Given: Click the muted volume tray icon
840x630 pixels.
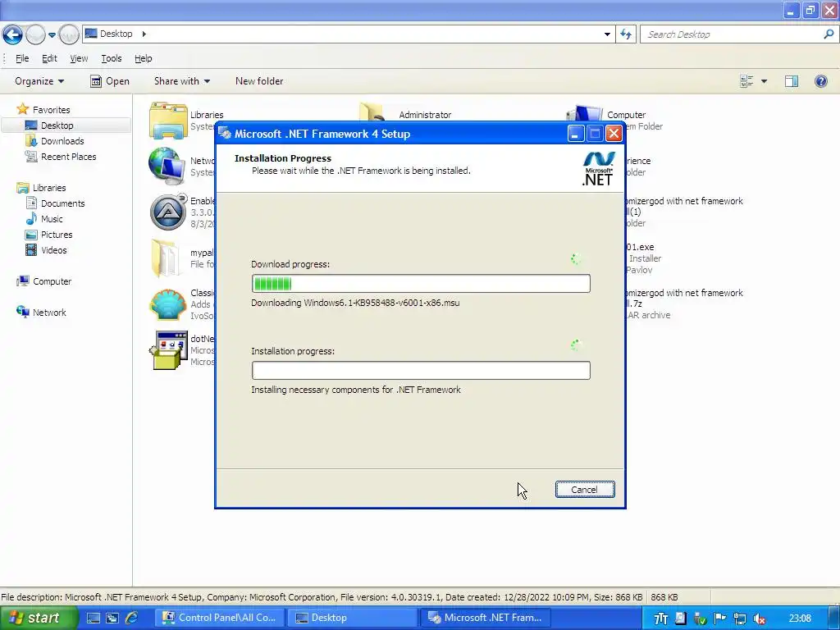Looking at the screenshot, I should point(759,619).
